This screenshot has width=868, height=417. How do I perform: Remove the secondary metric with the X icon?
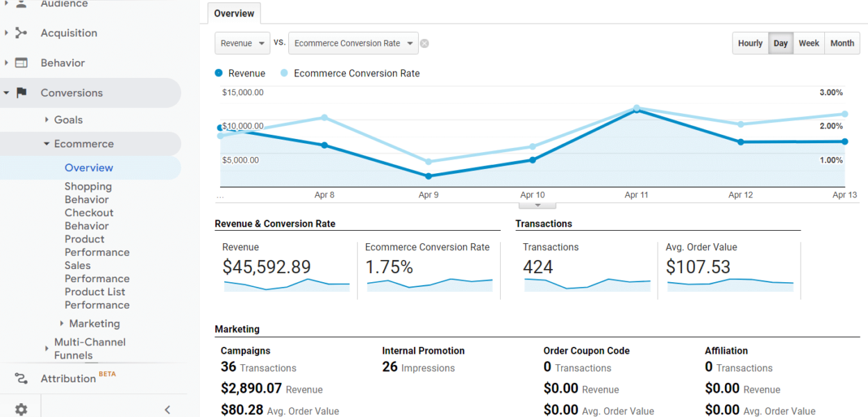coord(424,43)
